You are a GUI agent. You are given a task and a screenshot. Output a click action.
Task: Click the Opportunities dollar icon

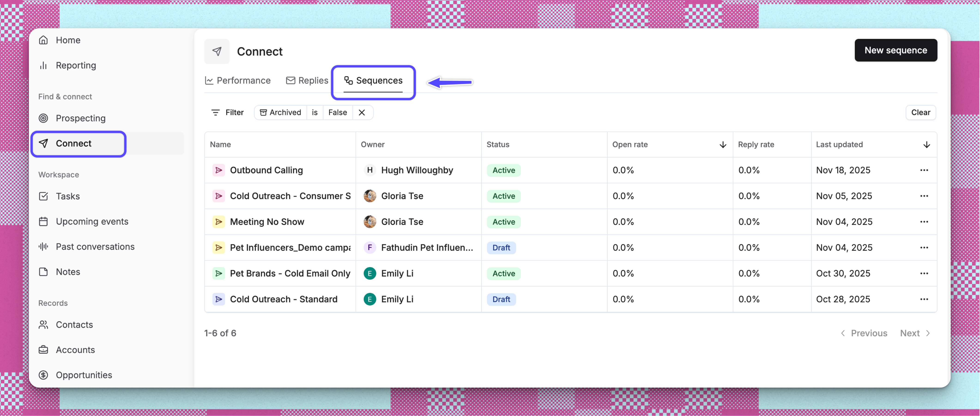click(43, 375)
